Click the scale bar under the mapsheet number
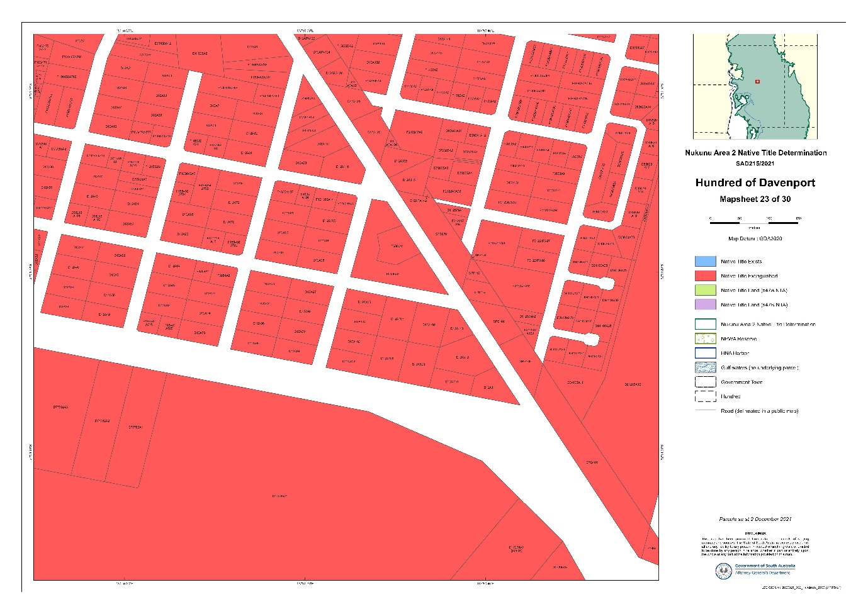 click(754, 222)
